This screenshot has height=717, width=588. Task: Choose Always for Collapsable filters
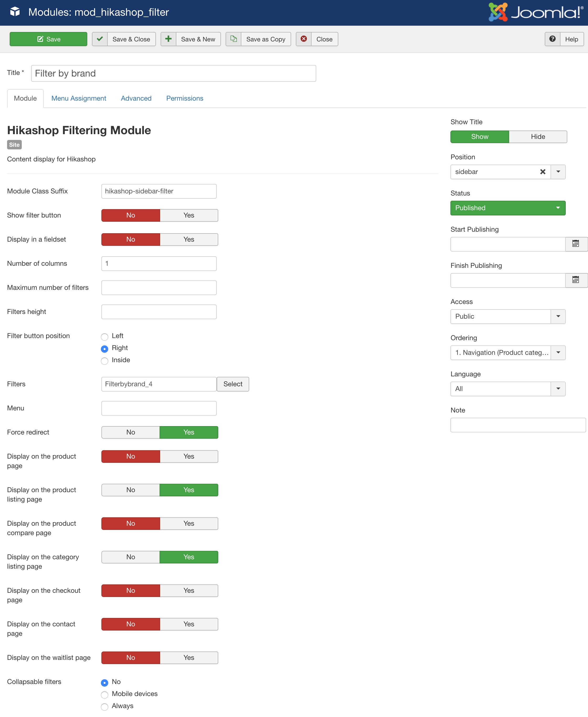pos(105,707)
